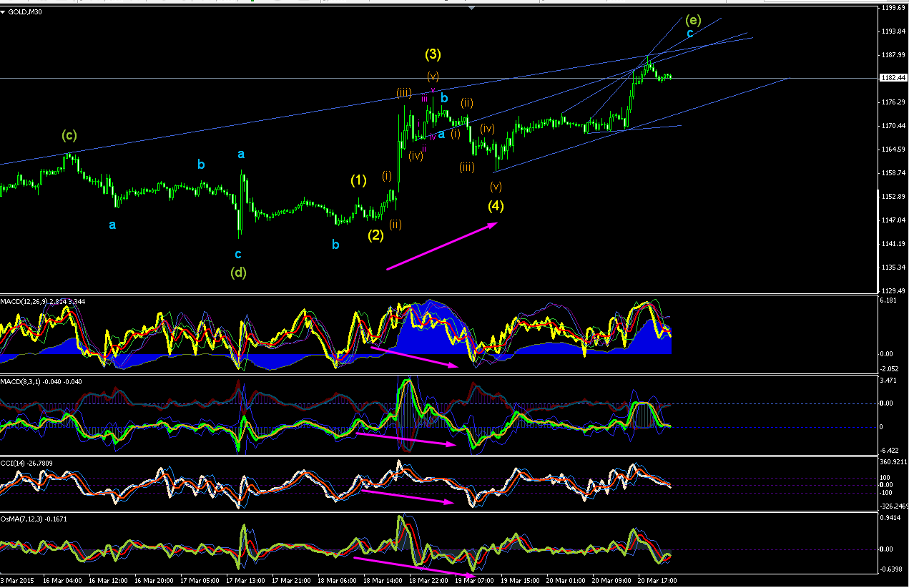This screenshot has height=588, width=909.
Task: Click time axis label 17 Mar 13:00
Action: click(247, 580)
